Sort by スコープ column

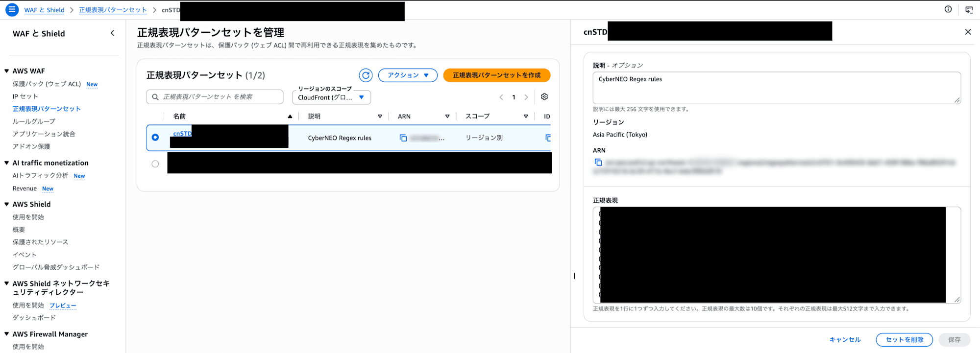(526, 117)
